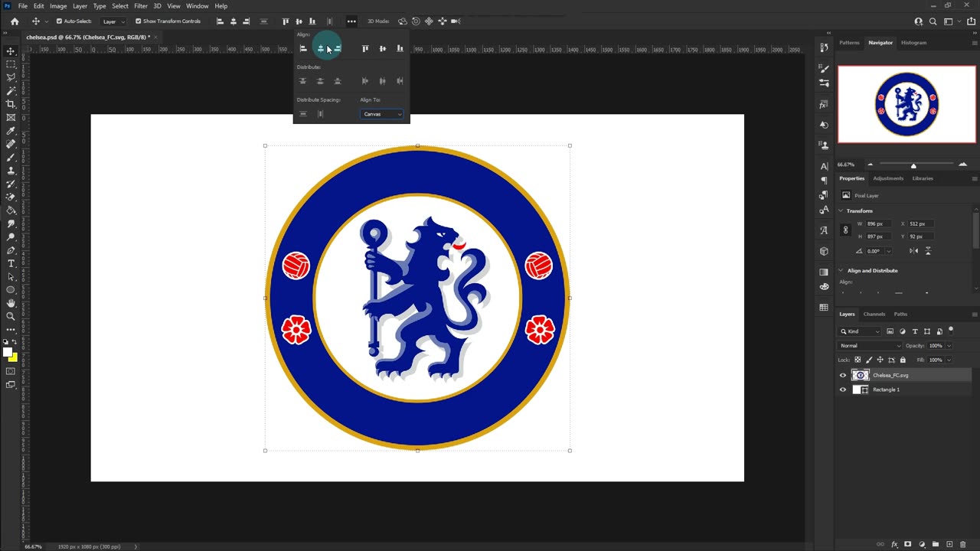Open layer filter Kind dropdown
980x551 pixels.
tap(861, 331)
